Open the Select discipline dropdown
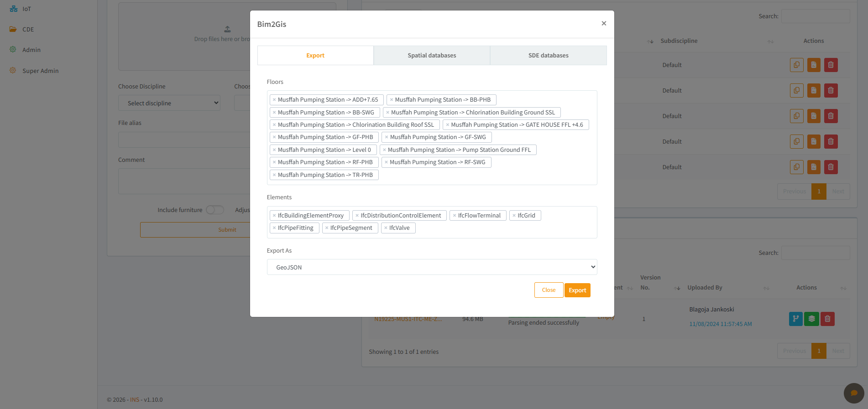The width and height of the screenshot is (868, 409). click(x=169, y=103)
